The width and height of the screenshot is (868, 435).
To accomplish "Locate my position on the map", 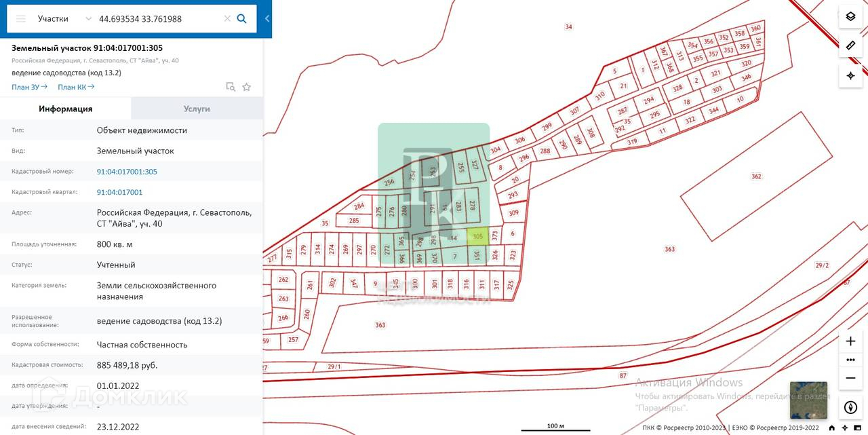I will pos(850,75).
